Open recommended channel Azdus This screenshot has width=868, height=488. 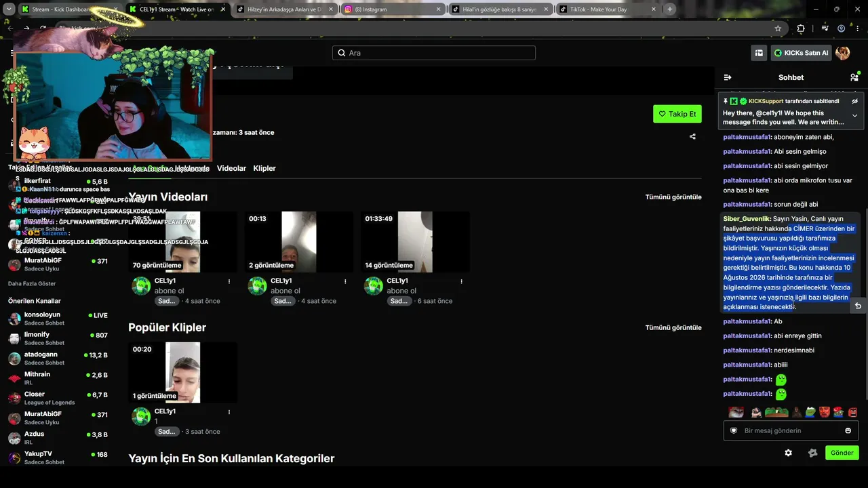(58, 438)
